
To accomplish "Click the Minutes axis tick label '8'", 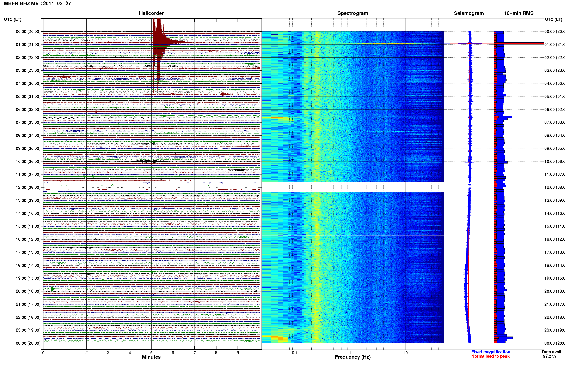I will (216, 352).
